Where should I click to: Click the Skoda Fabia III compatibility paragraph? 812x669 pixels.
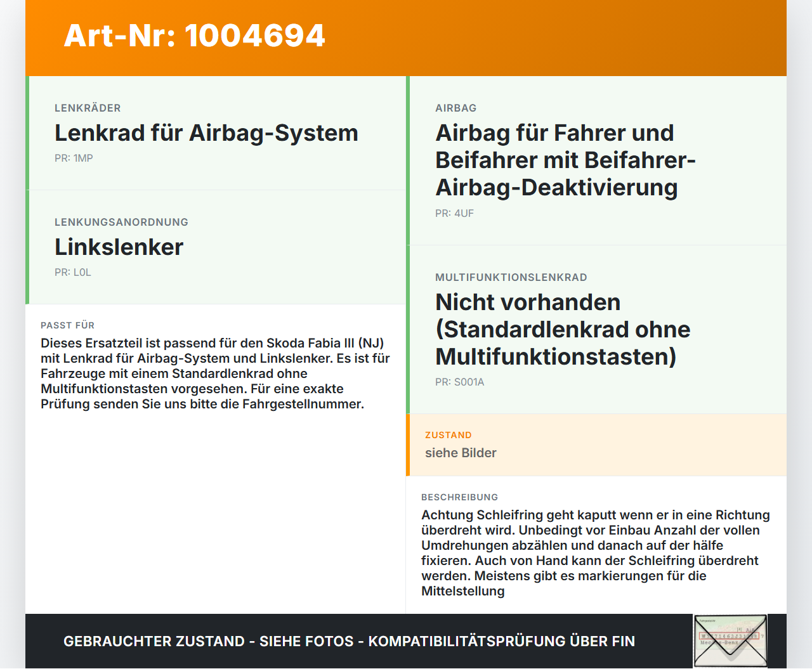215,373
